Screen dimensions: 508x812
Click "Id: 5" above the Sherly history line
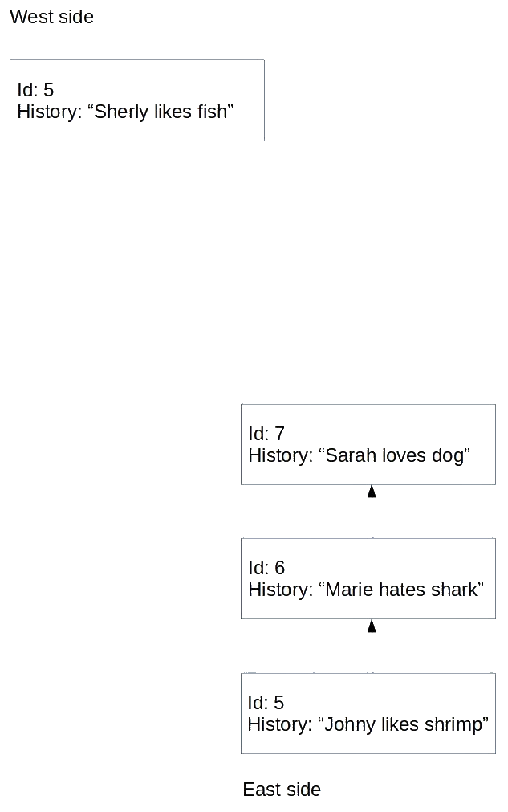tap(35, 90)
